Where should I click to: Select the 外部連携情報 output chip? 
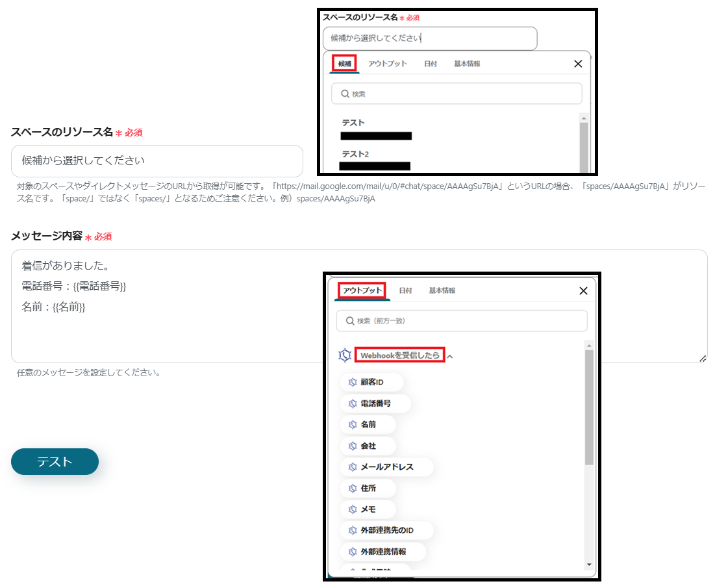(x=383, y=552)
